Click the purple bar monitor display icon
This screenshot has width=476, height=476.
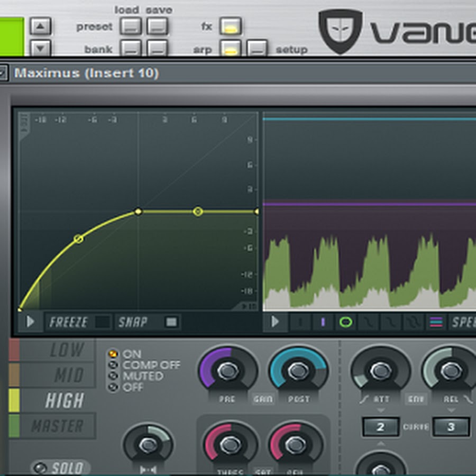point(323,322)
